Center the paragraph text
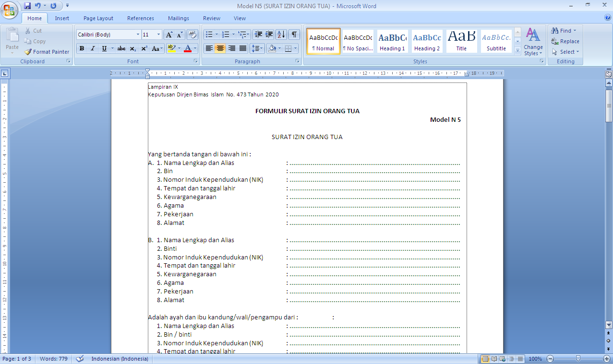 click(220, 48)
